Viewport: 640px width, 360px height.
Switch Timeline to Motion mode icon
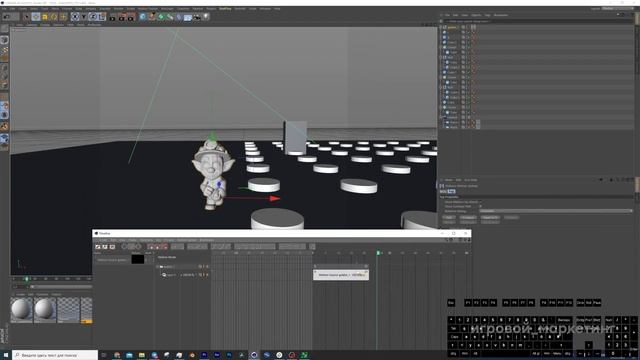[112, 247]
